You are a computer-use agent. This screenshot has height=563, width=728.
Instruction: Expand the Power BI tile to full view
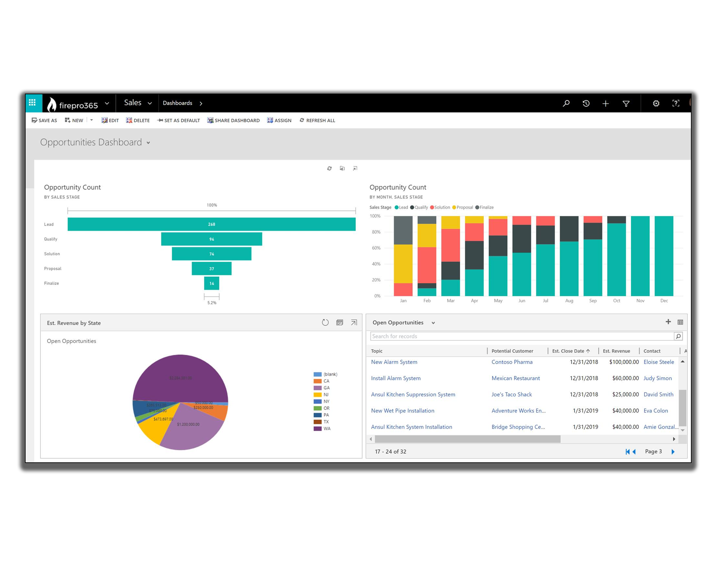click(355, 168)
